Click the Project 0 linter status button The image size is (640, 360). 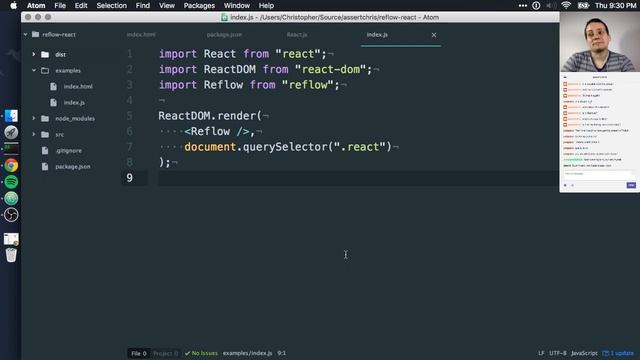[x=166, y=353]
